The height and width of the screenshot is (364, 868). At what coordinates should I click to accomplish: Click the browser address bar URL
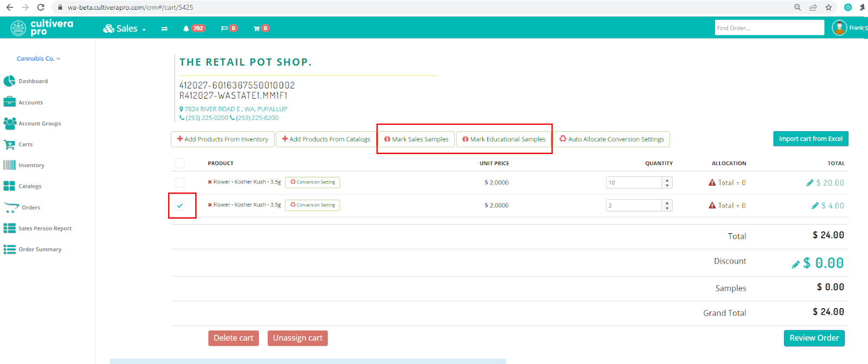click(130, 8)
